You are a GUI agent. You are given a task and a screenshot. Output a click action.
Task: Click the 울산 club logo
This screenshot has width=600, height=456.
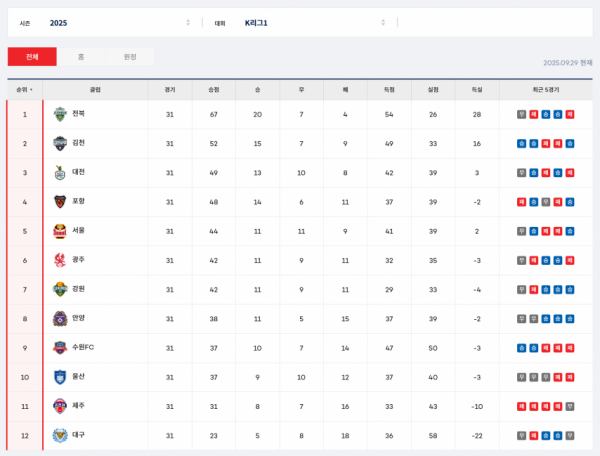point(60,377)
